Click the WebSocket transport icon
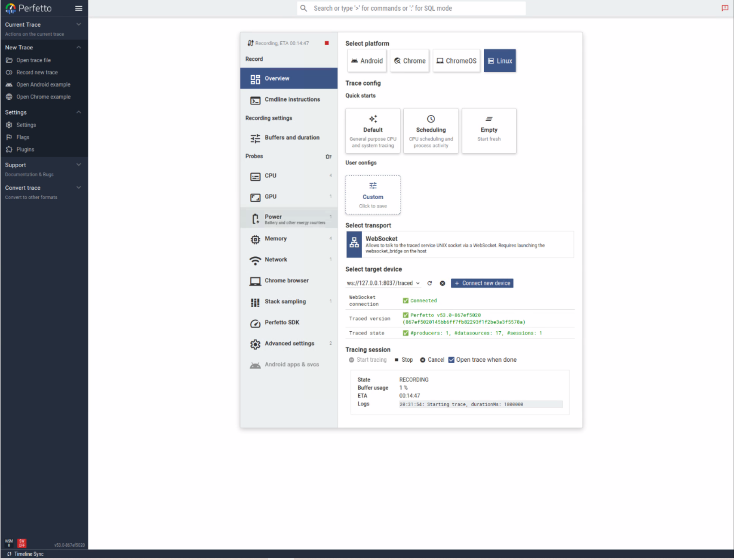Screen dimensions: 734x560 click(x=354, y=244)
